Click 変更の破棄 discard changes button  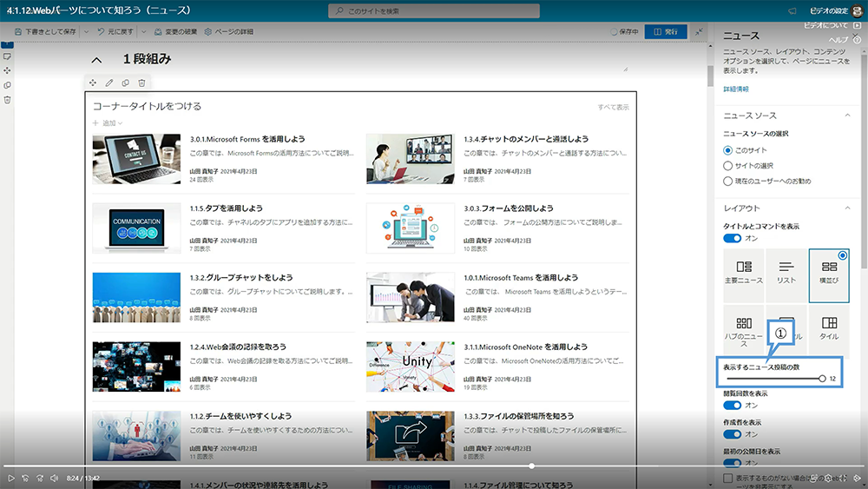tap(175, 31)
